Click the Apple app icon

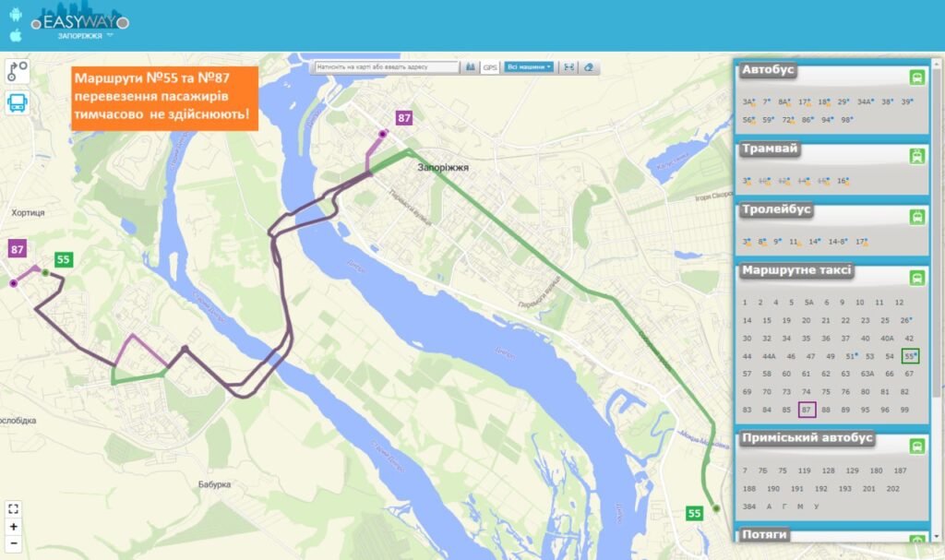(16, 35)
